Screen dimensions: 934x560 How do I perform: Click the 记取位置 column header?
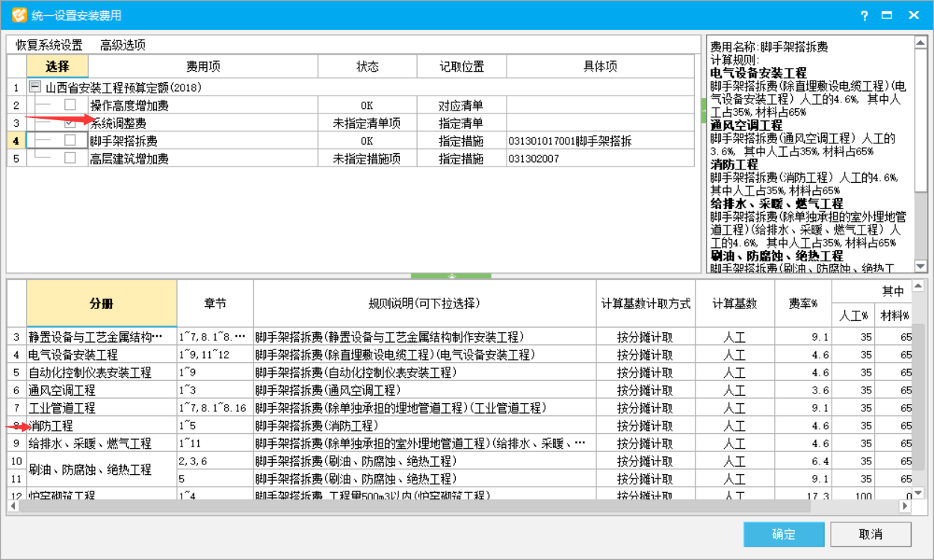pyautogui.click(x=462, y=66)
